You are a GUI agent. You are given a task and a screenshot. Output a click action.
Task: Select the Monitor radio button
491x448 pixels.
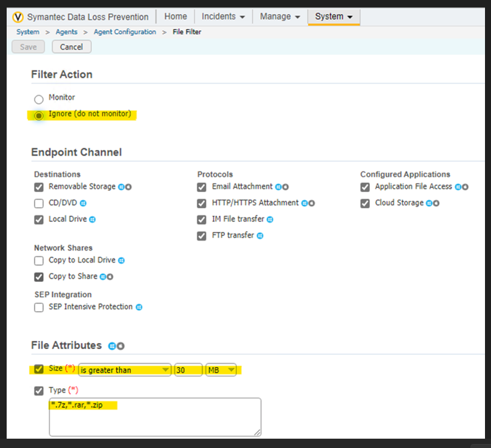point(39,99)
